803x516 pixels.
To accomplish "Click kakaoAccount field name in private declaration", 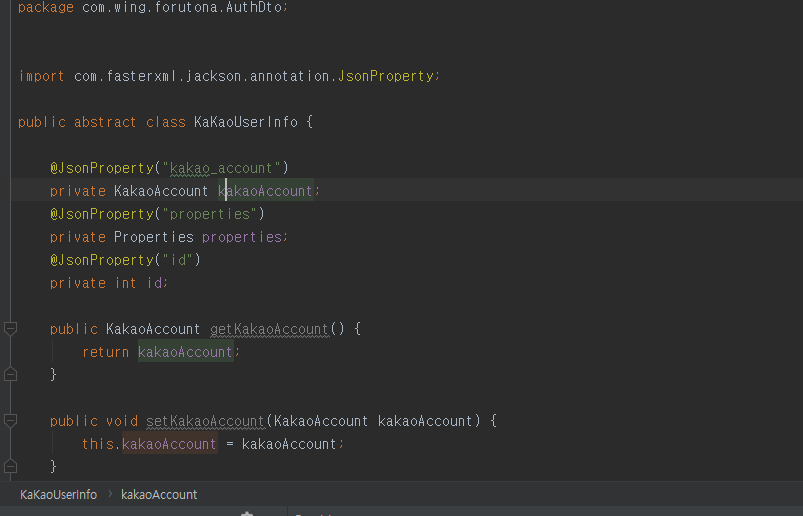I will (265, 191).
